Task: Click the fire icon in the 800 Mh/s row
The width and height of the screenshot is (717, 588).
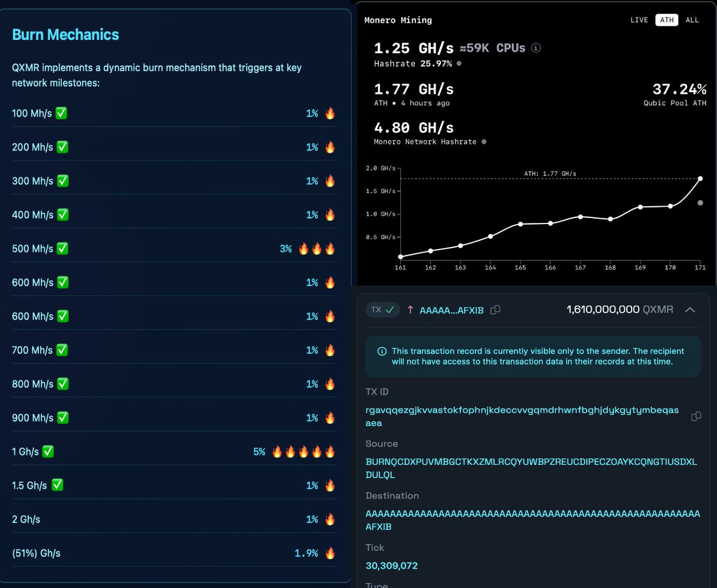Action: click(x=330, y=384)
